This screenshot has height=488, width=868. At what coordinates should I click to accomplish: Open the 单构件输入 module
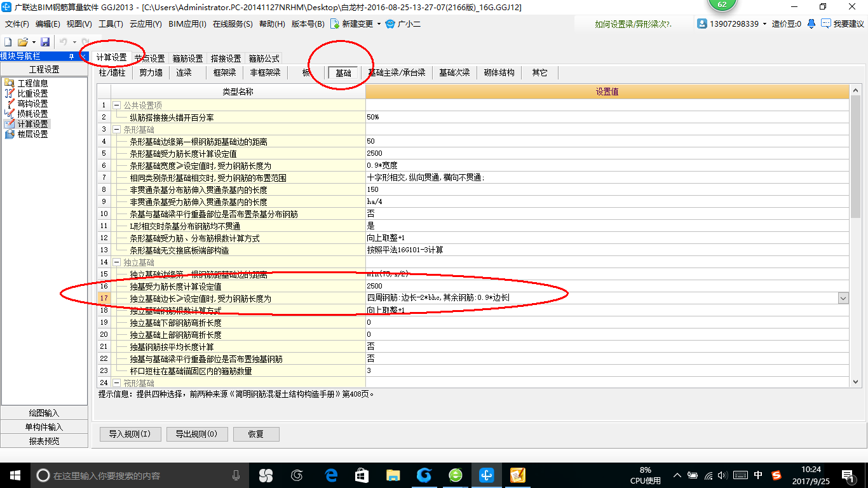pos(44,427)
